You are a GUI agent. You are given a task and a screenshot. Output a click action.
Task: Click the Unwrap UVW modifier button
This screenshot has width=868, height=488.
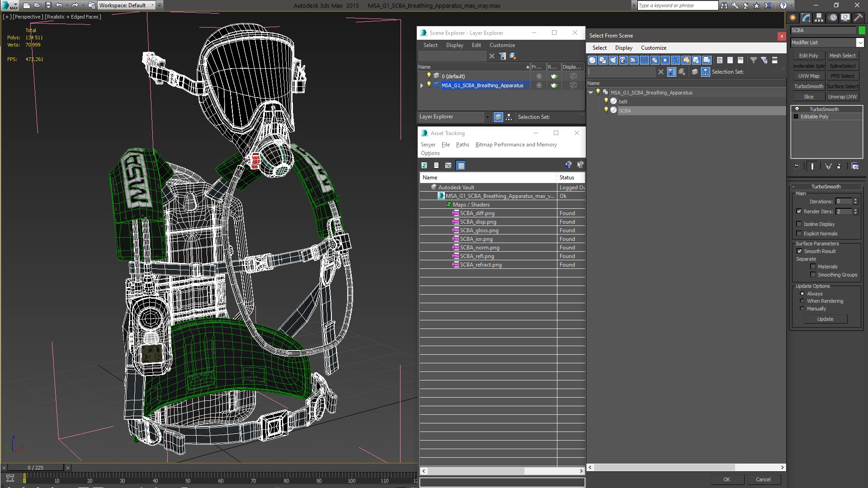click(842, 97)
